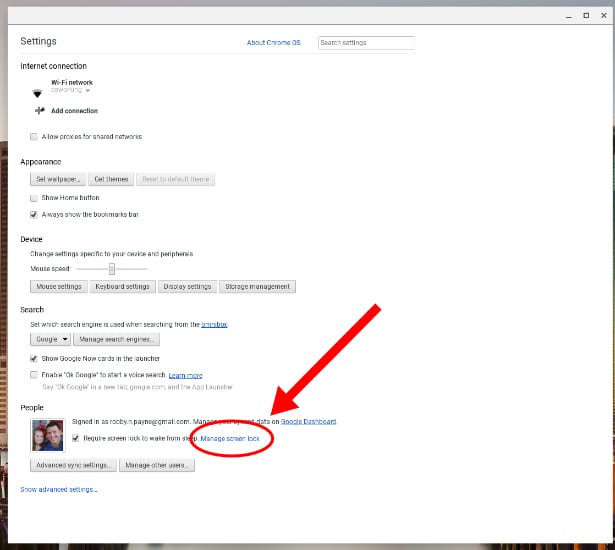Toggle Show Home button checkbox
The image size is (615, 550).
click(34, 198)
